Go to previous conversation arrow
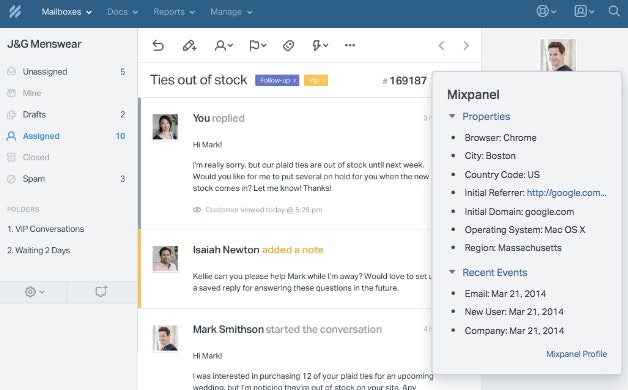 tap(441, 46)
